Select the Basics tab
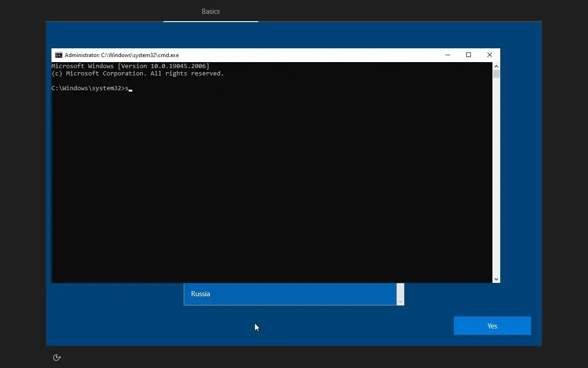This screenshot has height=368, width=588. pos(211,11)
